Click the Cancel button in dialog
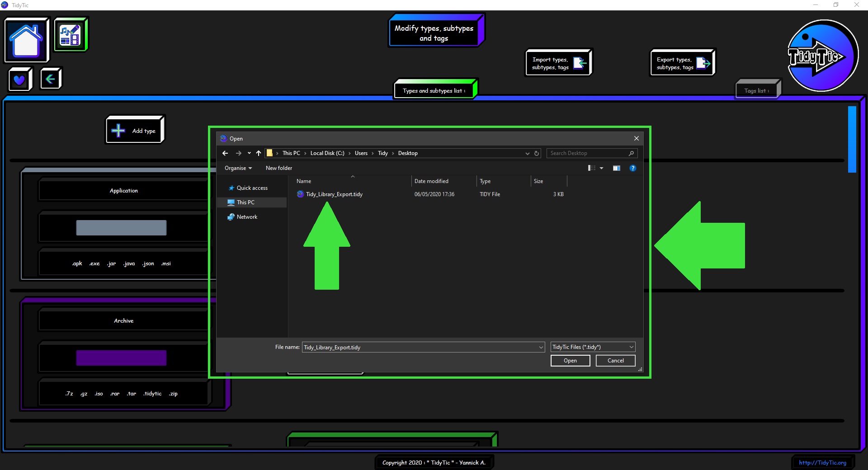Image resolution: width=868 pixels, height=470 pixels. click(615, 361)
